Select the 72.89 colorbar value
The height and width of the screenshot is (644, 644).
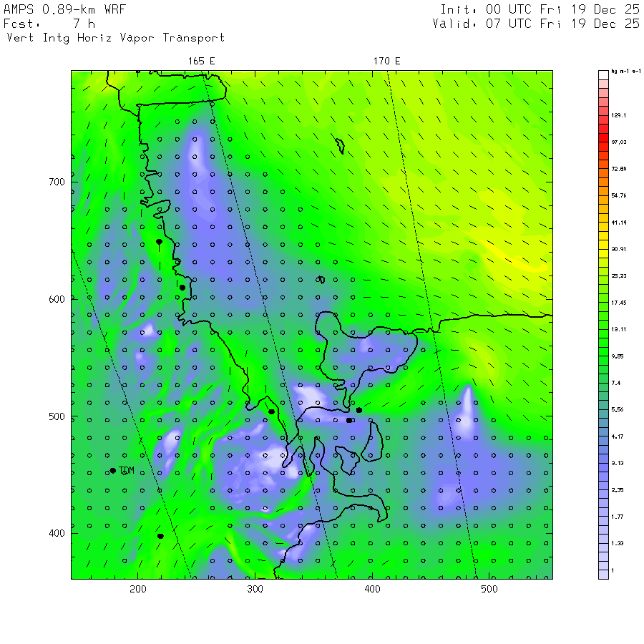point(618,169)
